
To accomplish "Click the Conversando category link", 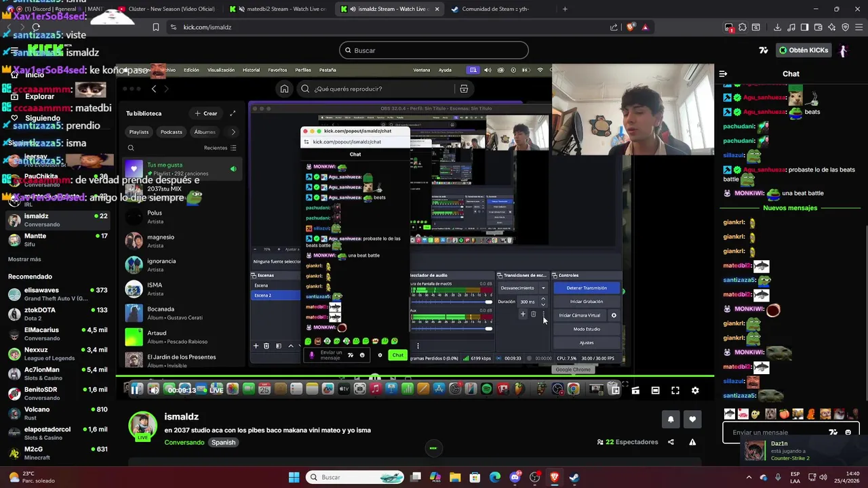I will coord(184,443).
